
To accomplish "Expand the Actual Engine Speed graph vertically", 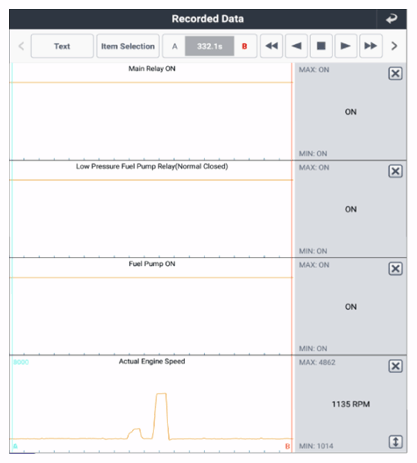I will coord(396,442).
